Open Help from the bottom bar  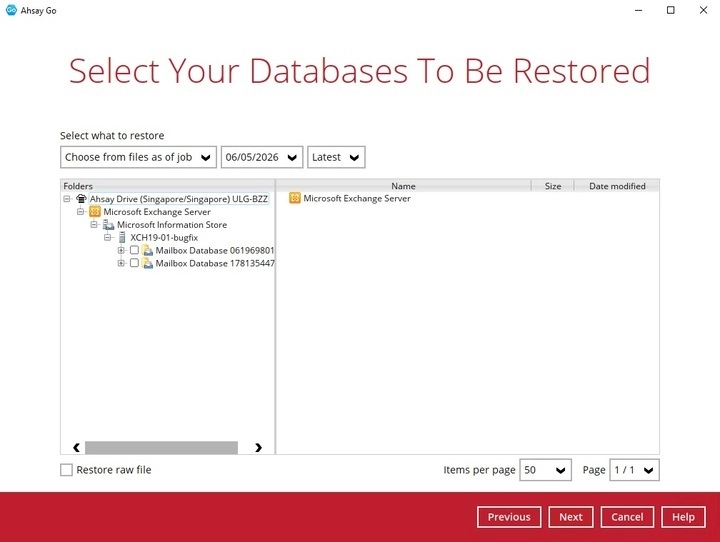683,517
